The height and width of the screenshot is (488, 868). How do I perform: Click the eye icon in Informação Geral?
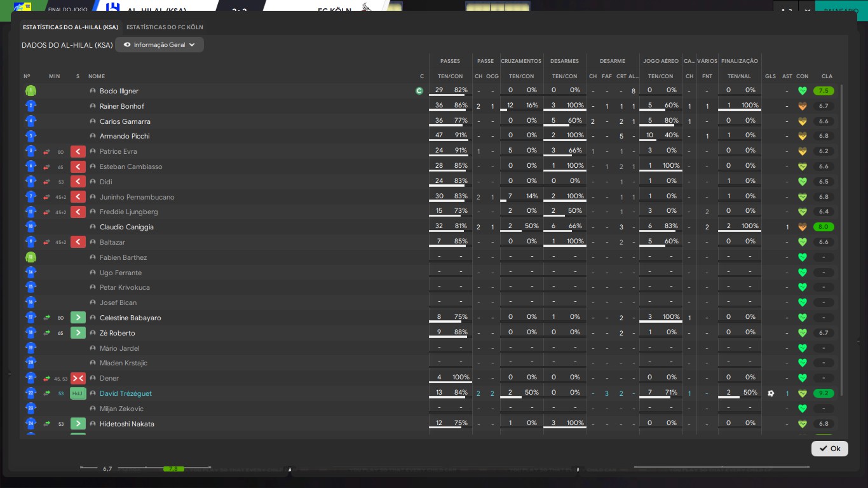[127, 44]
